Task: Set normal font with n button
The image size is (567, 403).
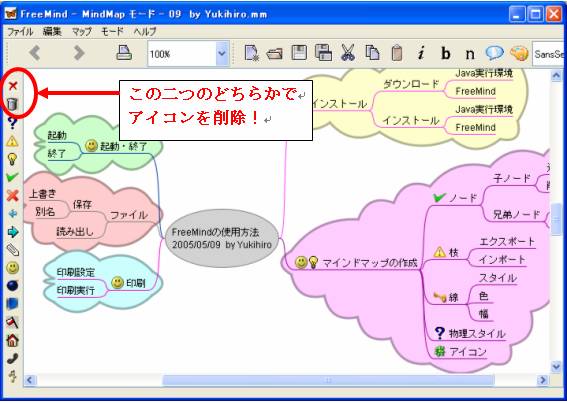Action: [470, 54]
